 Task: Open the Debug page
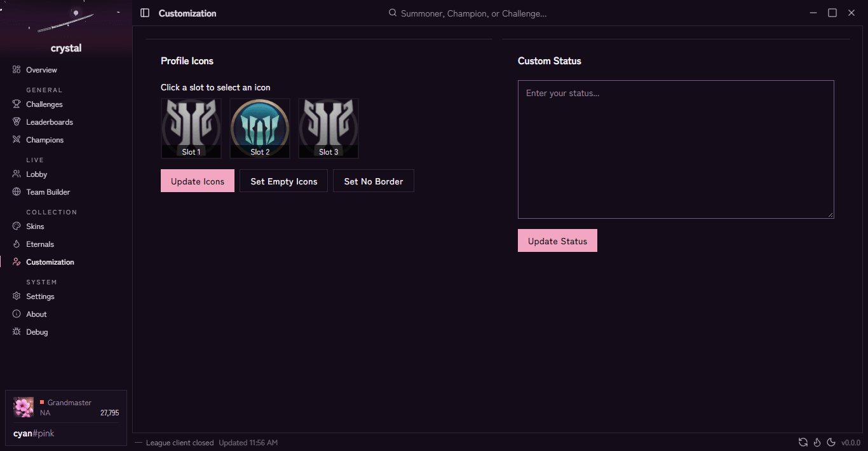(66, 332)
